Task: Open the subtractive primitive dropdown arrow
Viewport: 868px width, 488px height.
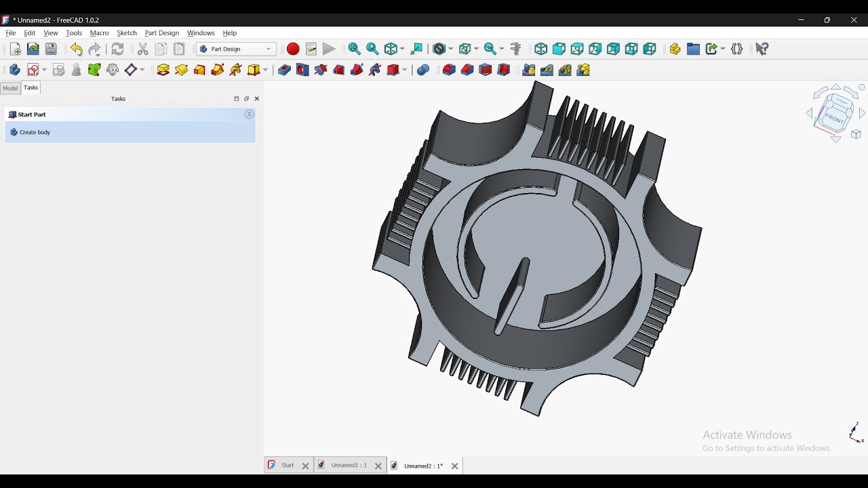Action: (405, 70)
